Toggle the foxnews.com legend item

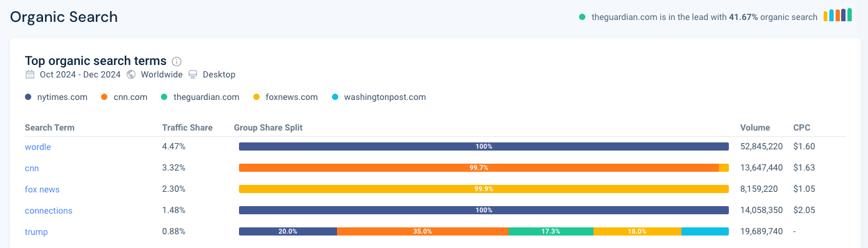click(x=285, y=97)
